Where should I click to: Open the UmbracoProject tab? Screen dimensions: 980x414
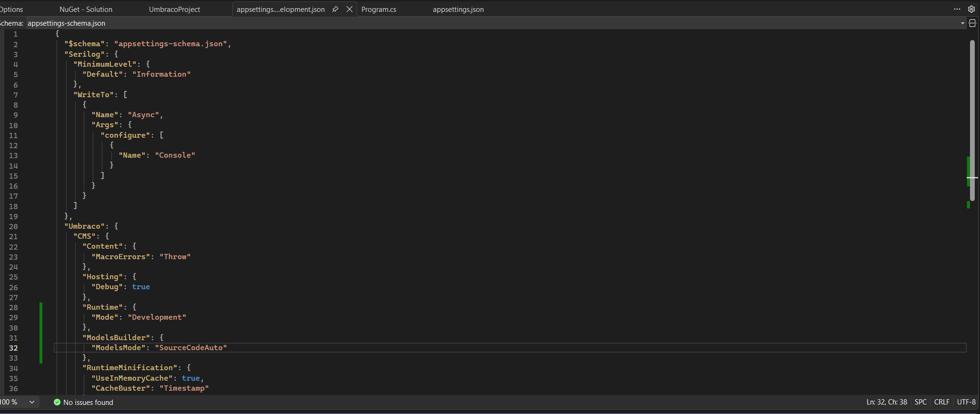[x=174, y=10]
